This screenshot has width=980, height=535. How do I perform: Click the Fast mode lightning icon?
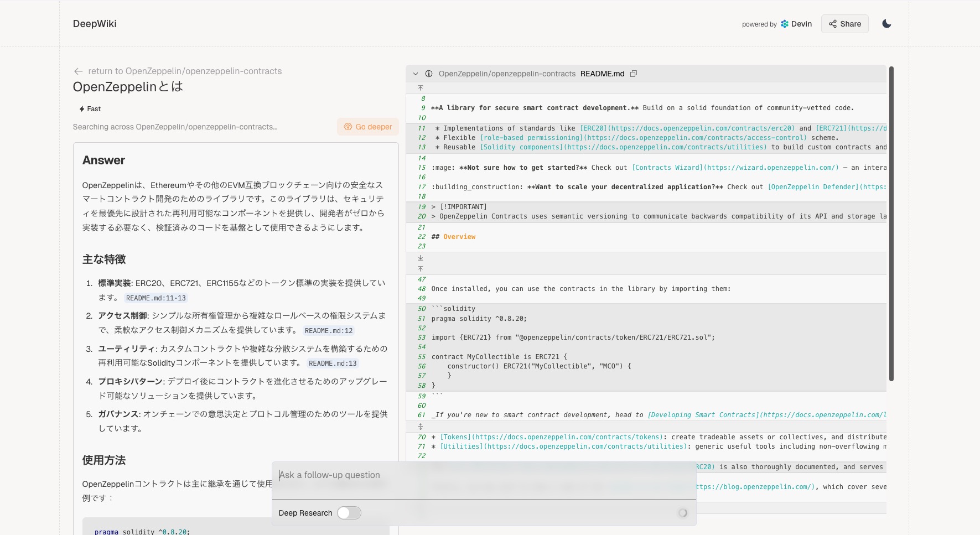[82, 109]
